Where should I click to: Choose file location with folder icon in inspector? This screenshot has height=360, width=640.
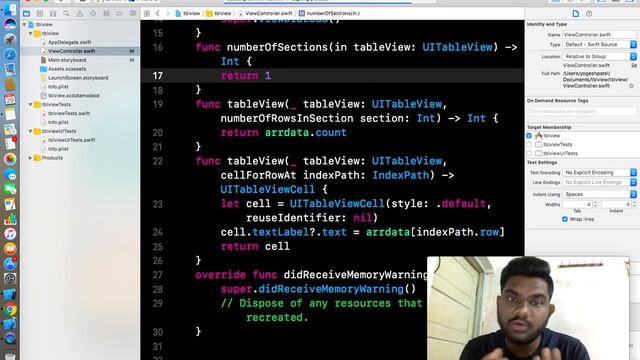634,65
